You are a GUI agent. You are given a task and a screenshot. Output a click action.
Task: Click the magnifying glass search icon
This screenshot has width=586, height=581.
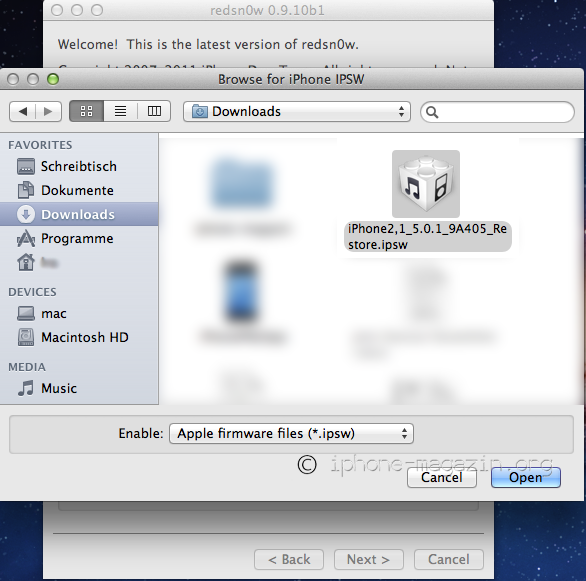click(432, 112)
